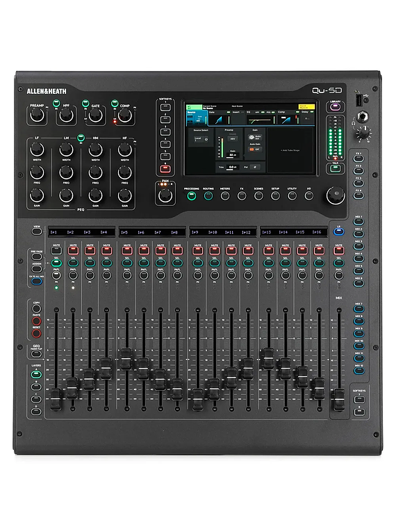
Task: Push the ASSIGN button
Action: (x=37, y=268)
